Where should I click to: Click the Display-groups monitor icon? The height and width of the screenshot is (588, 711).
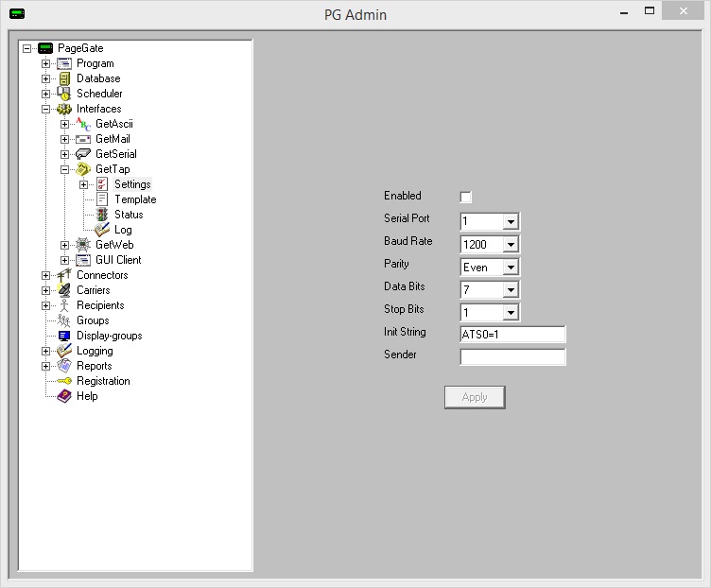pyautogui.click(x=64, y=336)
